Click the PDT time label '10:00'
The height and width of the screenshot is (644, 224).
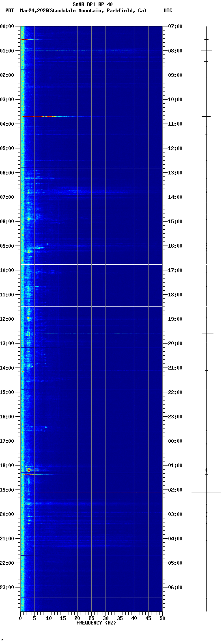7,270
